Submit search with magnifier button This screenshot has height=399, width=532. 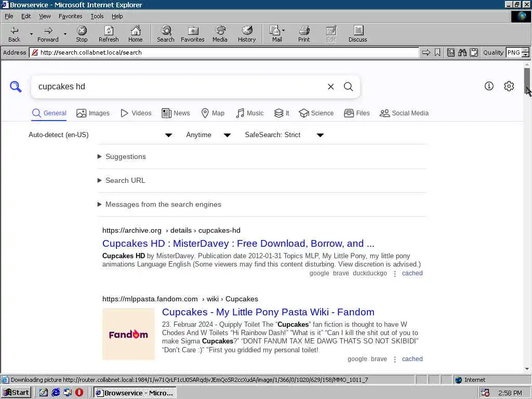click(349, 87)
